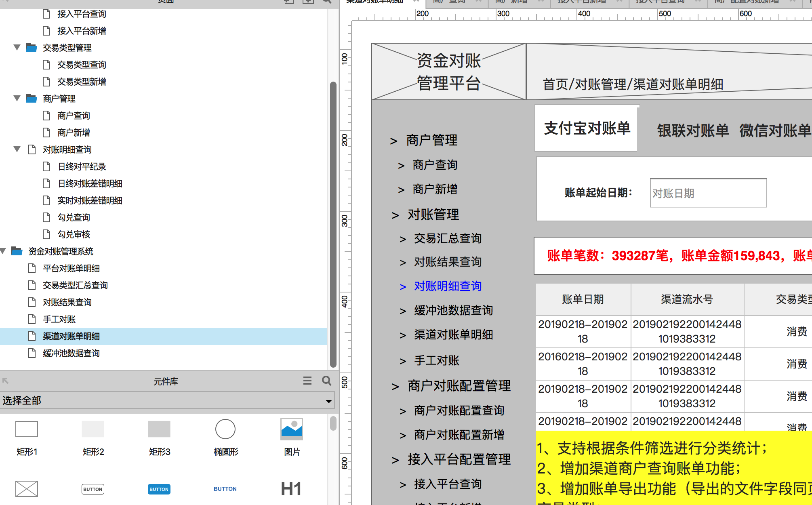This screenshot has height=505, width=812.
Task: Choose the H1 heading widget
Action: pos(291,489)
